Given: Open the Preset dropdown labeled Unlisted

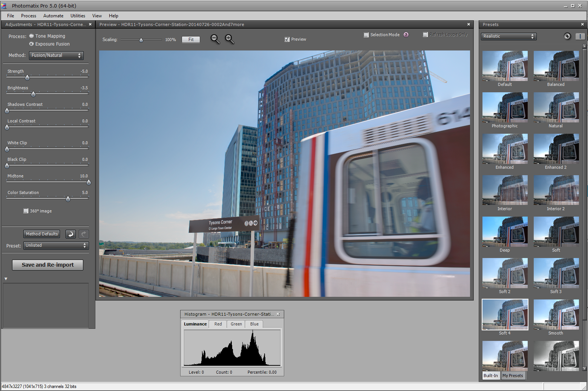Looking at the screenshot, I should (55, 245).
